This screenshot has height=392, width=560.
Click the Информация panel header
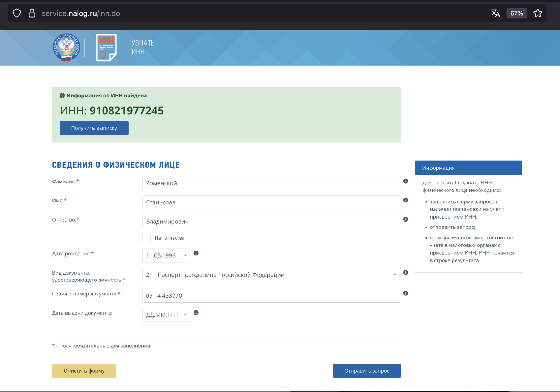coord(468,168)
